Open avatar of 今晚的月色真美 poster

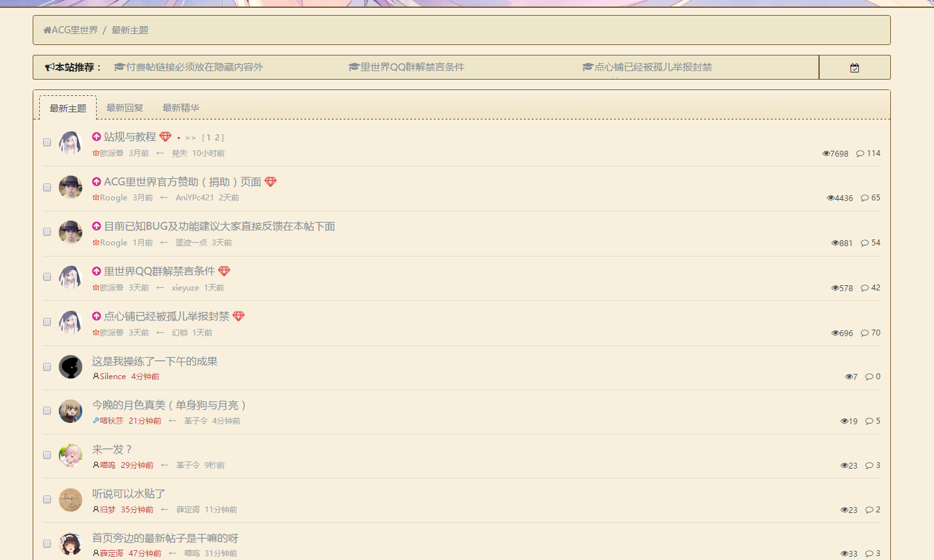tap(71, 411)
